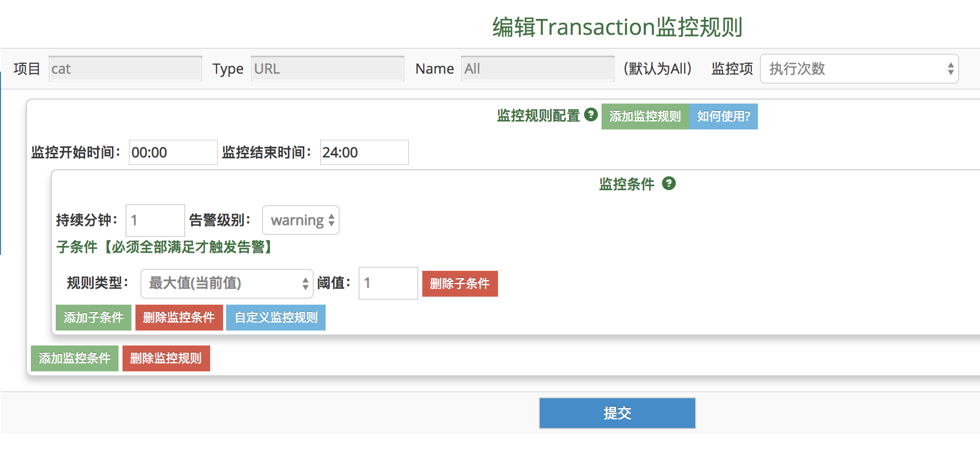Open the 规则类型 dropdown 最大值(当前值)
Screen dimensions: 980x449
click(227, 283)
